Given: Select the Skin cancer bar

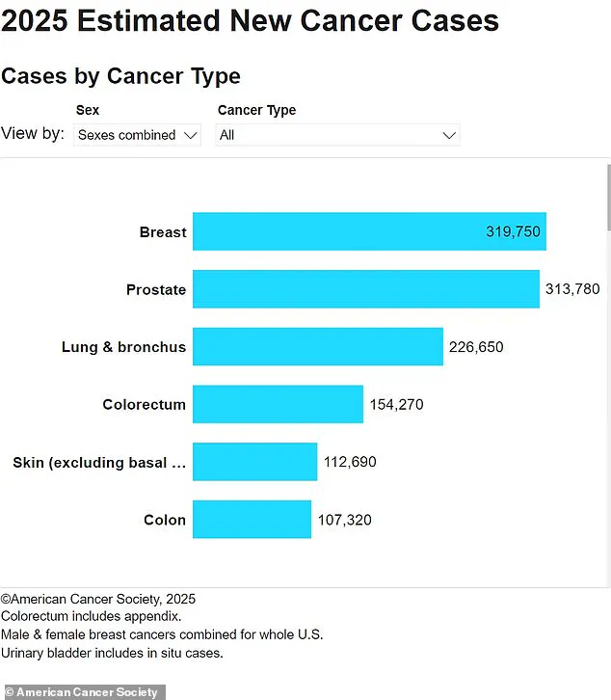Looking at the screenshot, I should coord(254,462).
